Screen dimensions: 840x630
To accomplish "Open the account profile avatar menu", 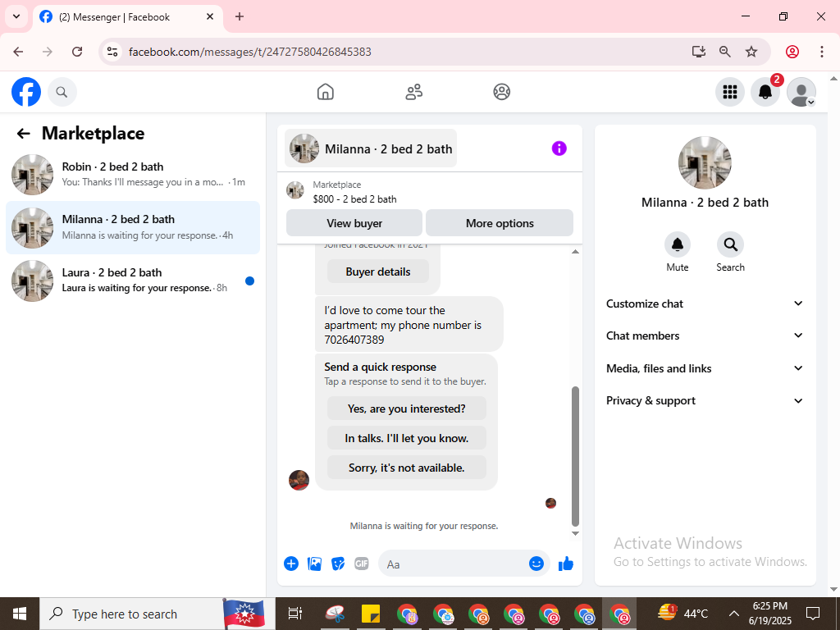I will point(801,92).
